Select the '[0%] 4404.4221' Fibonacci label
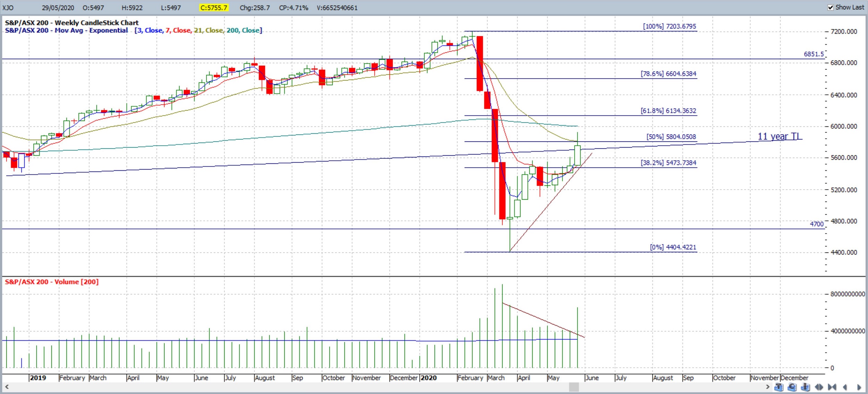Viewport: 868px width, 394px height. tap(673, 247)
